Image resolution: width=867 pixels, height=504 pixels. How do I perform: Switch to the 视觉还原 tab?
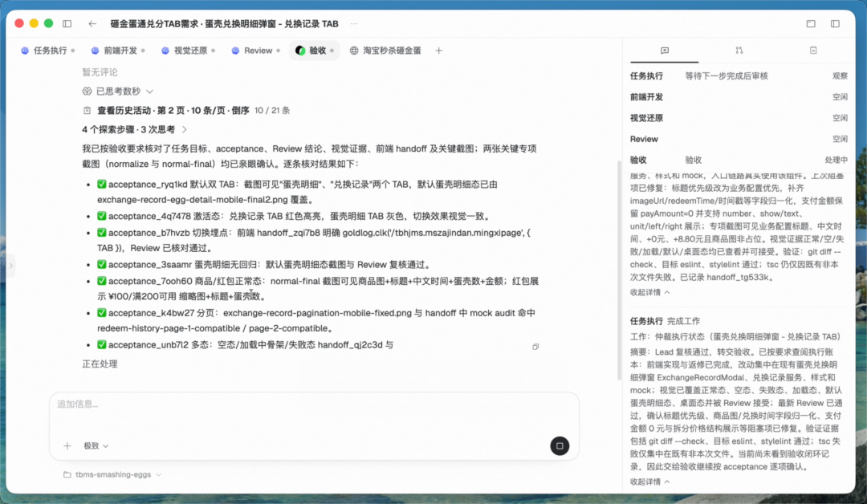[189, 51]
